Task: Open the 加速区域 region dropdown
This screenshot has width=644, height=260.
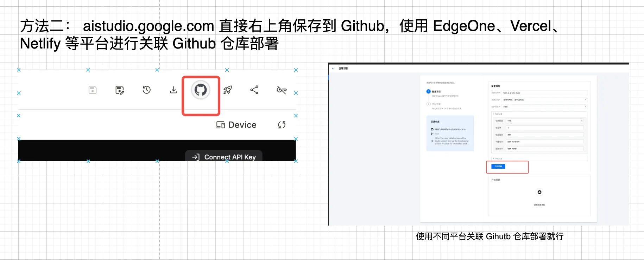Action: click(544, 100)
